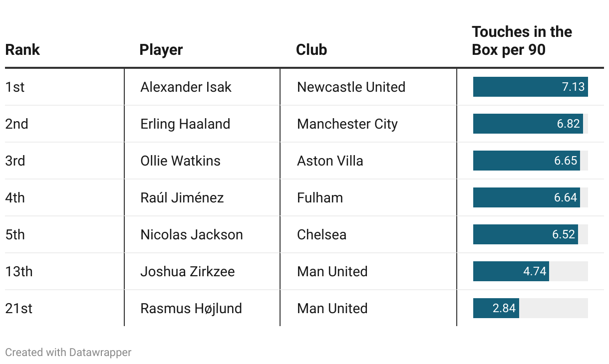Click the 6.82 value bar
The image size is (609, 364).
(528, 124)
